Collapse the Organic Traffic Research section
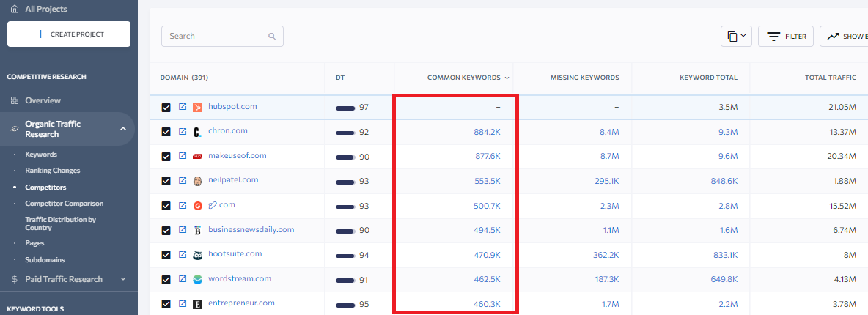 tap(123, 129)
